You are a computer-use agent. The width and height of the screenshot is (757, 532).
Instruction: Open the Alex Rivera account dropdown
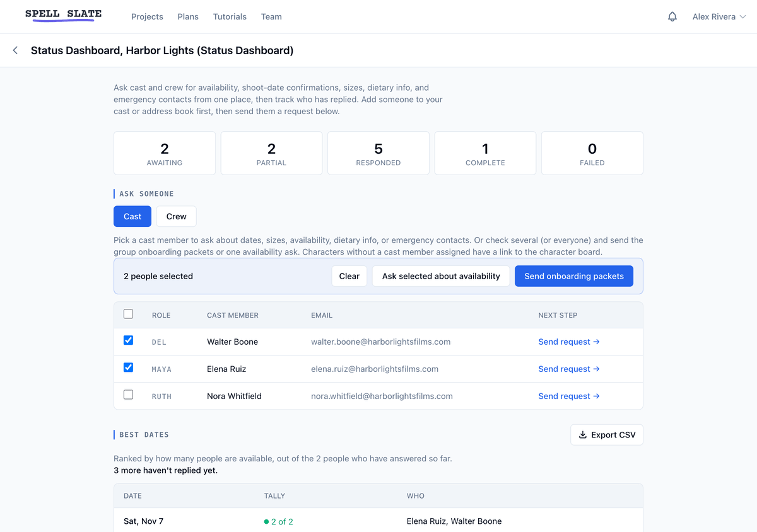[719, 17]
